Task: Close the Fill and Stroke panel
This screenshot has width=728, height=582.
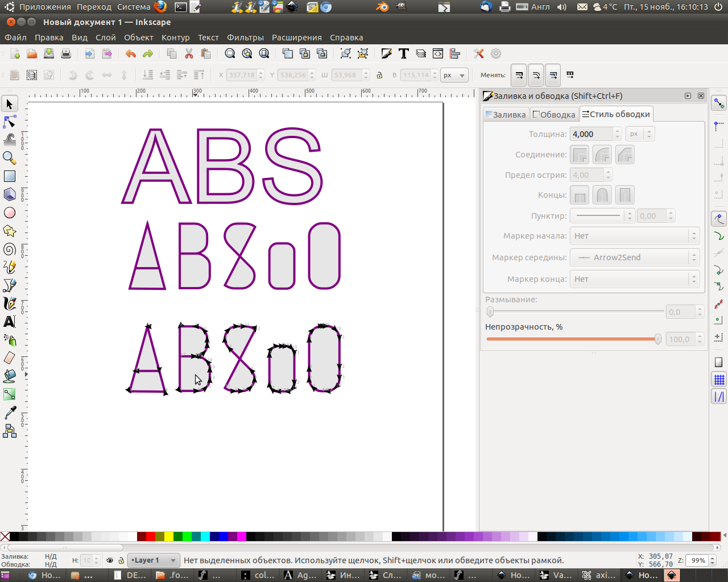Action: pyautogui.click(x=701, y=96)
